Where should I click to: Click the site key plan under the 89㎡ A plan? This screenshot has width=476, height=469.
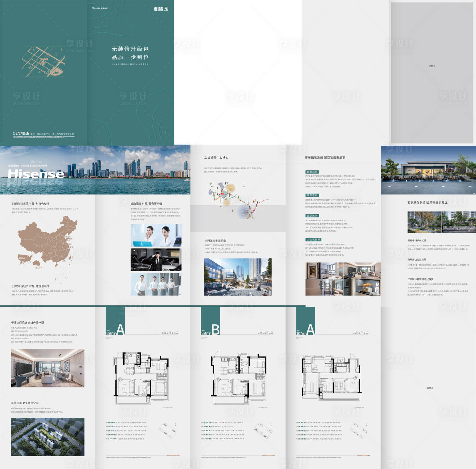[168, 430]
